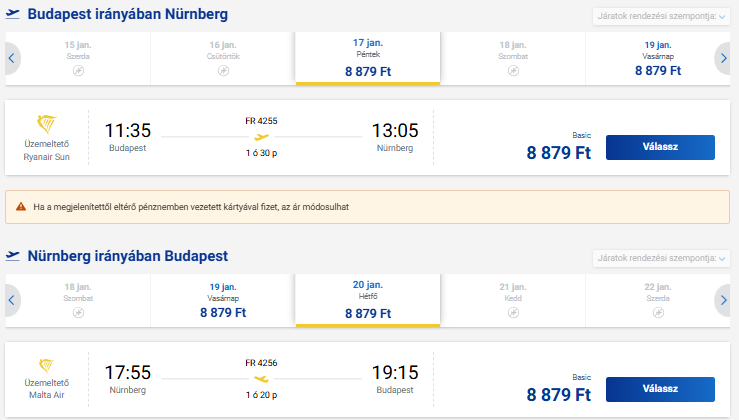Viewport: 739px width, 420px height.
Task: Click the plane icon beside Budapest irányában Nürnberg
Action: click(x=13, y=14)
